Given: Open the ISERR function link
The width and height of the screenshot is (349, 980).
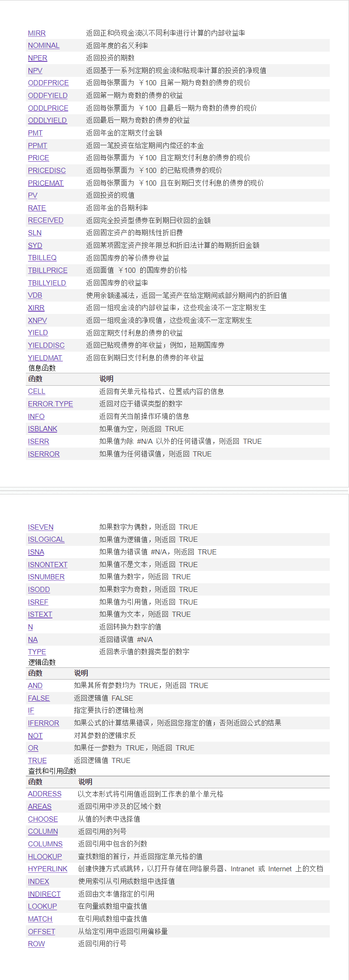Looking at the screenshot, I should click(x=38, y=441).
